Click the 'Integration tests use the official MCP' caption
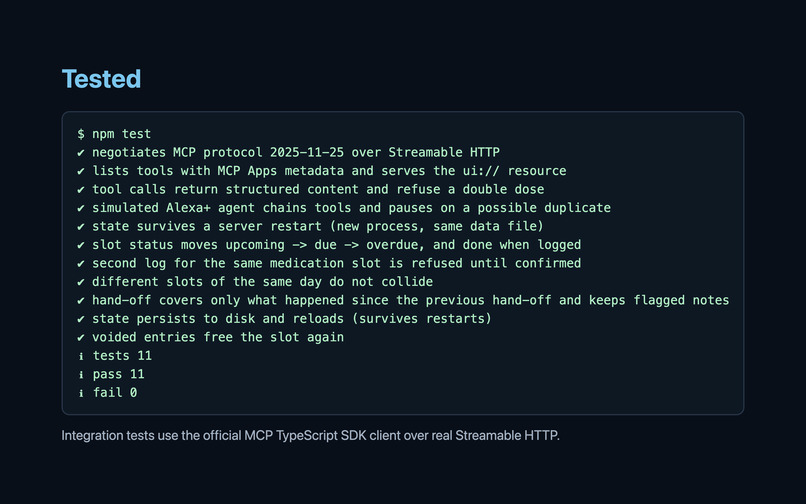Viewport: 806px width, 504px height. tap(310, 436)
